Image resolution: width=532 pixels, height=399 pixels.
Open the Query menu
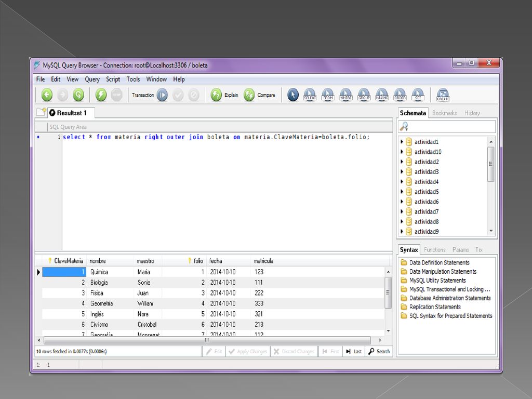click(x=92, y=79)
